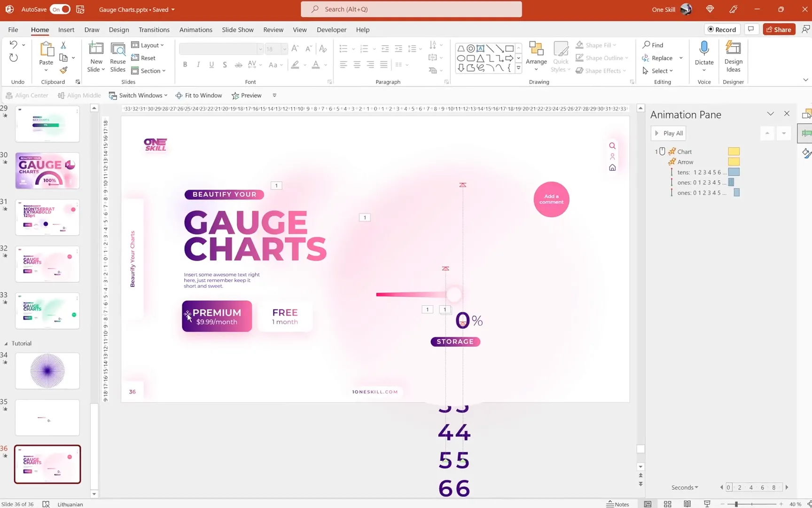Switch to the Animations tab
The image size is (812, 508).
(x=195, y=29)
